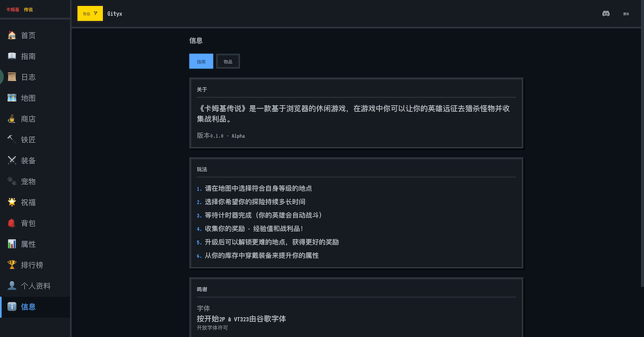Click the 宠物 pets paw icon
The width and height of the screenshot is (644, 337).
[12, 182]
